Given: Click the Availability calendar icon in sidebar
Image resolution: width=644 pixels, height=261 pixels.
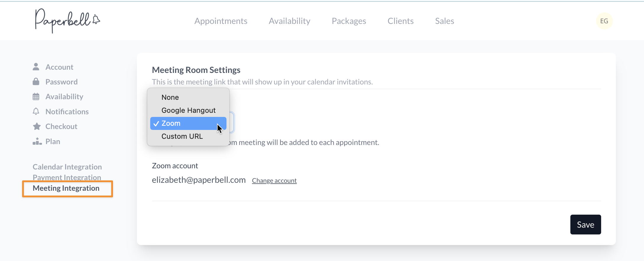Looking at the screenshot, I should coord(36,97).
